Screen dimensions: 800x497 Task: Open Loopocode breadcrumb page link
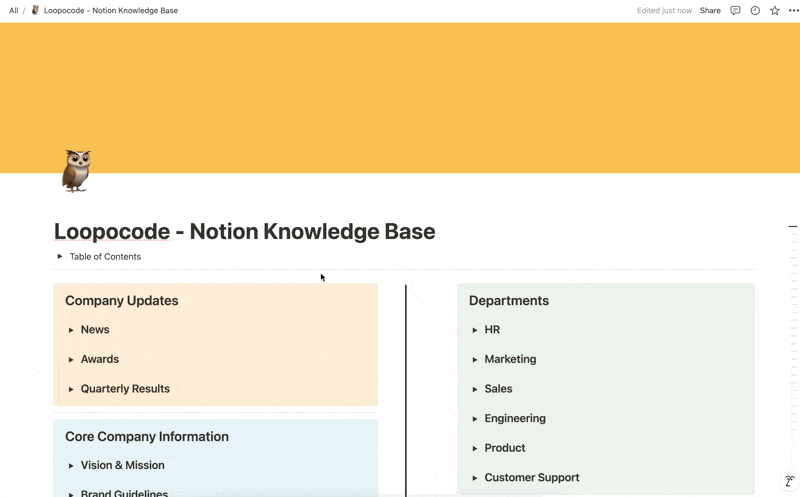(x=111, y=10)
